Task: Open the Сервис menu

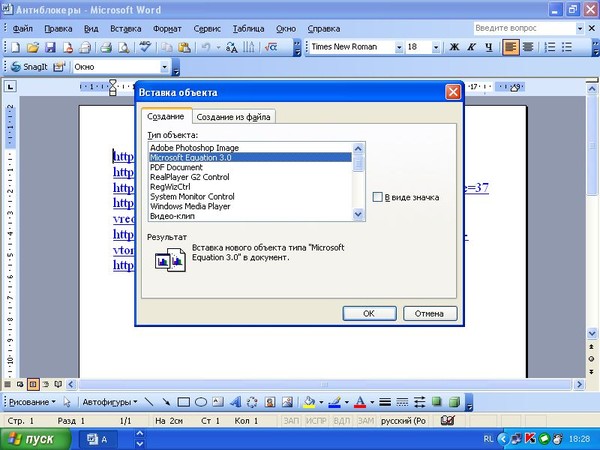Action: 207,29
